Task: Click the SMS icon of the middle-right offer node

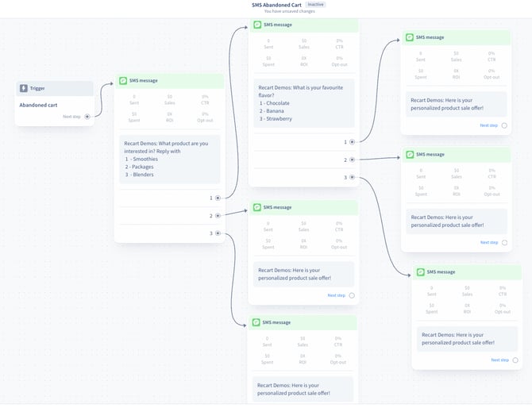Action: (409, 155)
